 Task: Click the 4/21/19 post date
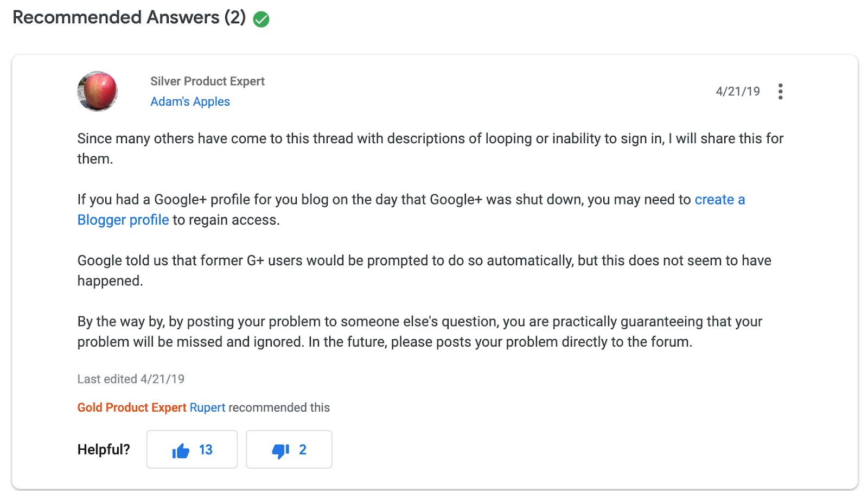click(737, 91)
